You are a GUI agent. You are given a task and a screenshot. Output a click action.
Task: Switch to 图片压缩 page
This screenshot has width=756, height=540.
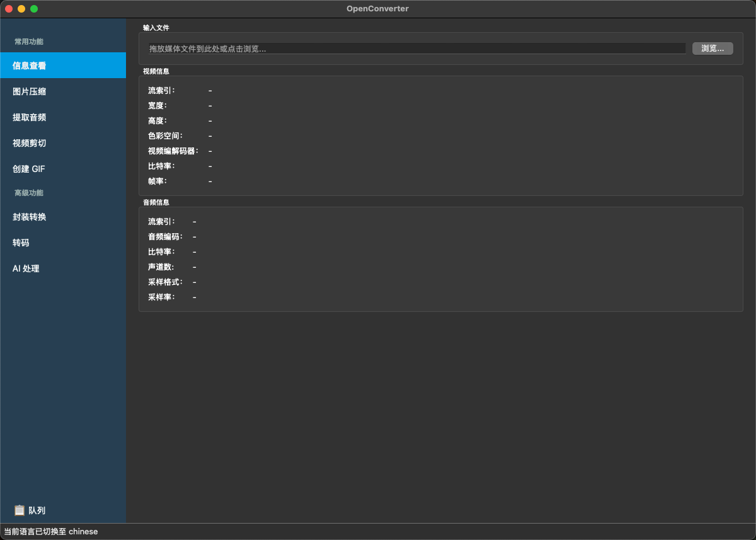point(63,91)
